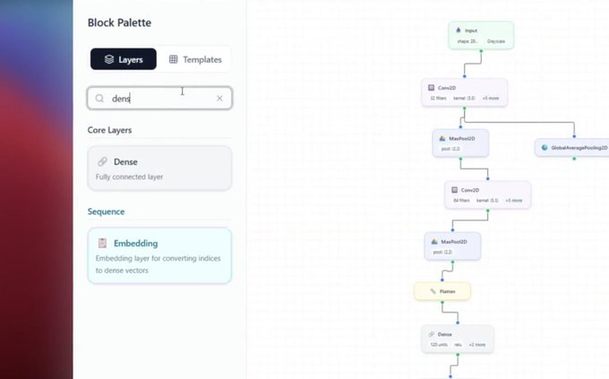This screenshot has height=379, width=609.
Task: Clear the search field with X
Action: coord(219,98)
